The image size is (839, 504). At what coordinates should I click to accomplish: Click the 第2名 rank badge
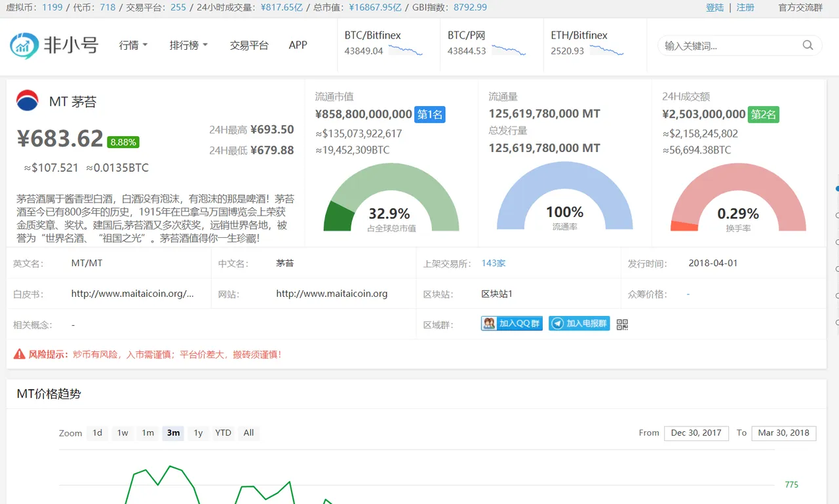click(x=764, y=115)
